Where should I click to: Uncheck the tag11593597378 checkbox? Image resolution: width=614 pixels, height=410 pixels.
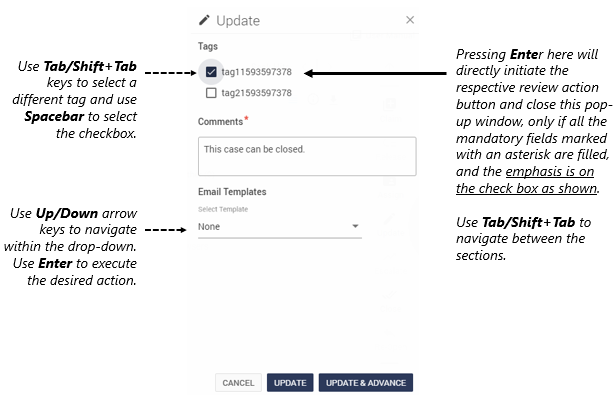(211, 72)
